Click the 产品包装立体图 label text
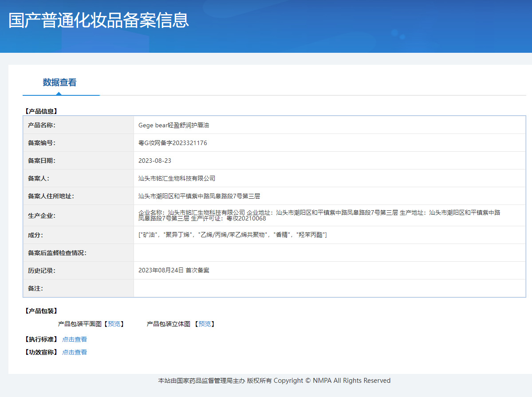 coord(168,324)
